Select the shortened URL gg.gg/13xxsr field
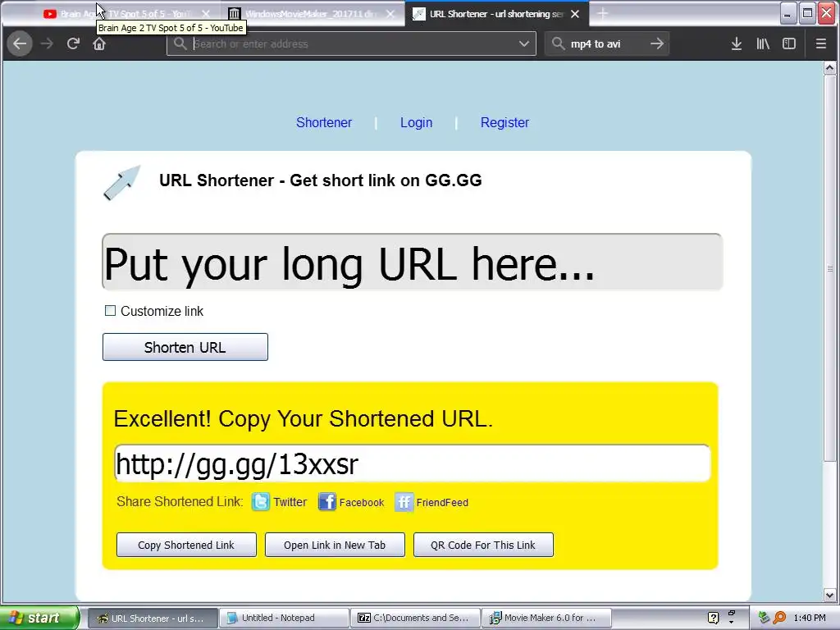Screen dimensions: 840x630 pos(412,463)
